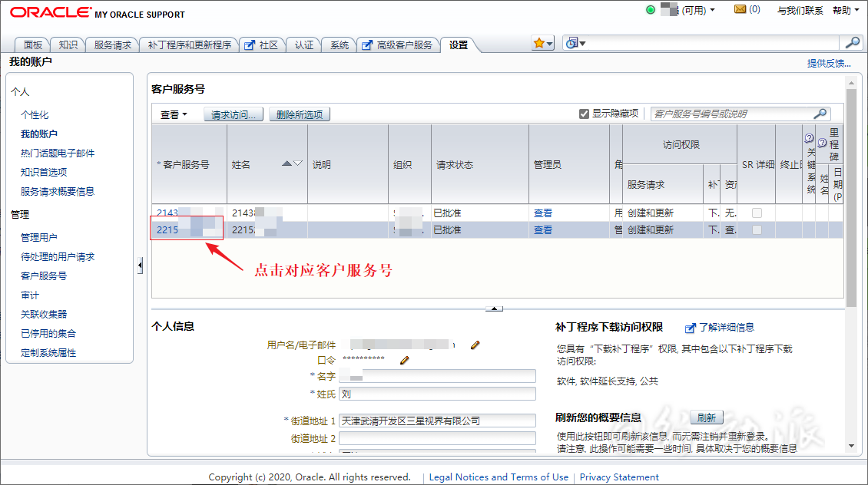Click the green availability status icon
This screenshot has width=868, height=485.
[x=651, y=9]
